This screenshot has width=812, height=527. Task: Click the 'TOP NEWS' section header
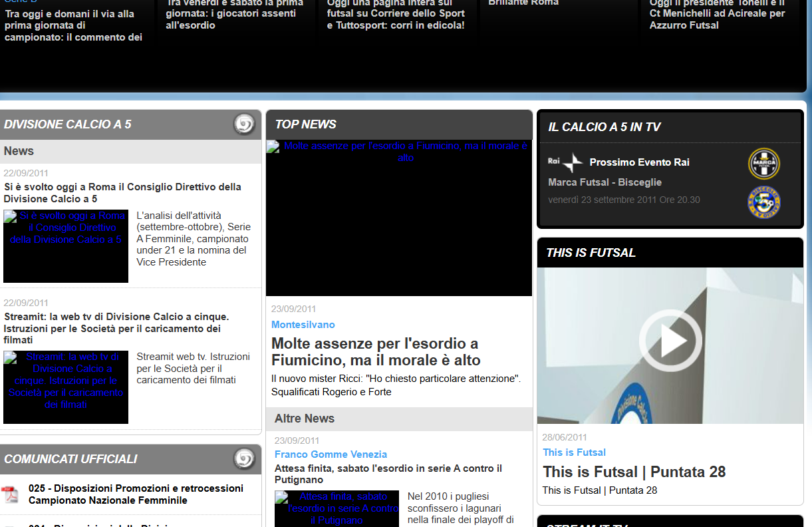click(x=306, y=124)
